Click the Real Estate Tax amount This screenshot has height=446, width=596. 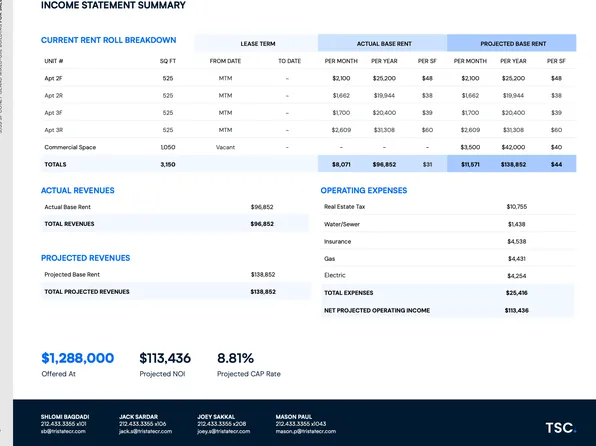click(517, 206)
